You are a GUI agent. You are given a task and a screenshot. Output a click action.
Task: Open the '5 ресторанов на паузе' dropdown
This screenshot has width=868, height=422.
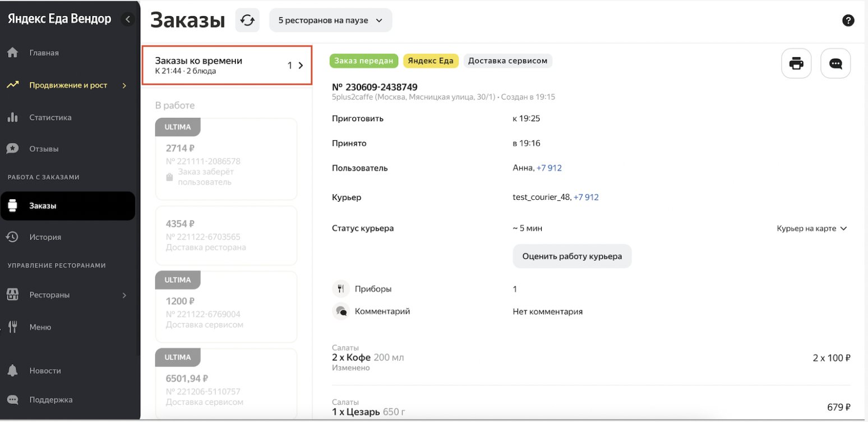coord(330,21)
